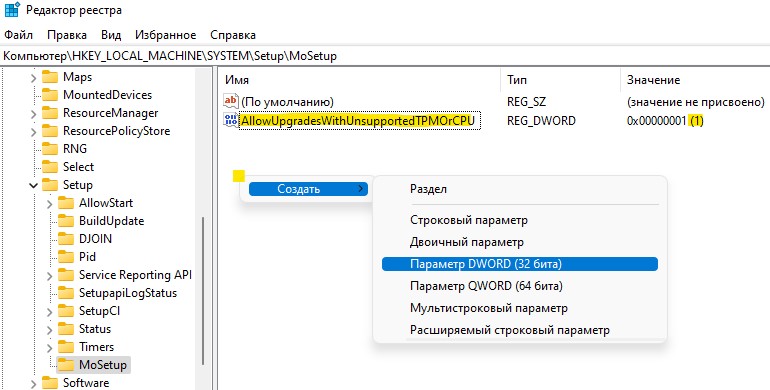
Task: Select the Service Reporting API folder icon
Action: coord(66,275)
